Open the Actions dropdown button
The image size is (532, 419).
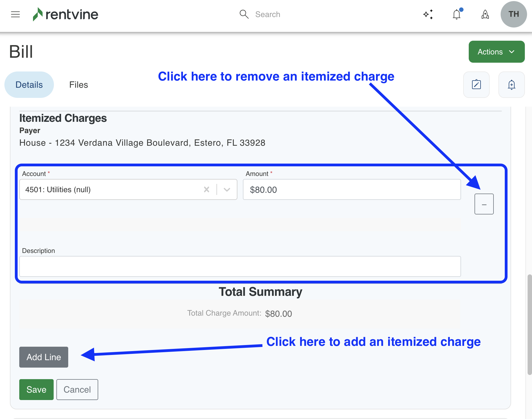tap(496, 52)
